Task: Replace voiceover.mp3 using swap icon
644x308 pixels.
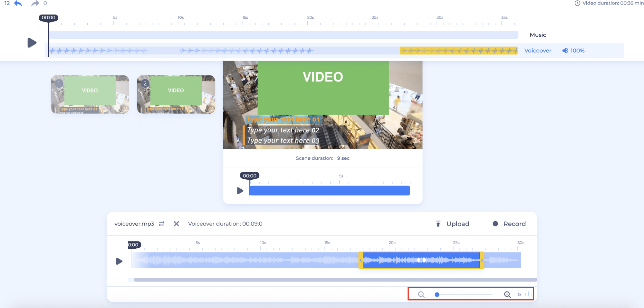Action: click(162, 224)
